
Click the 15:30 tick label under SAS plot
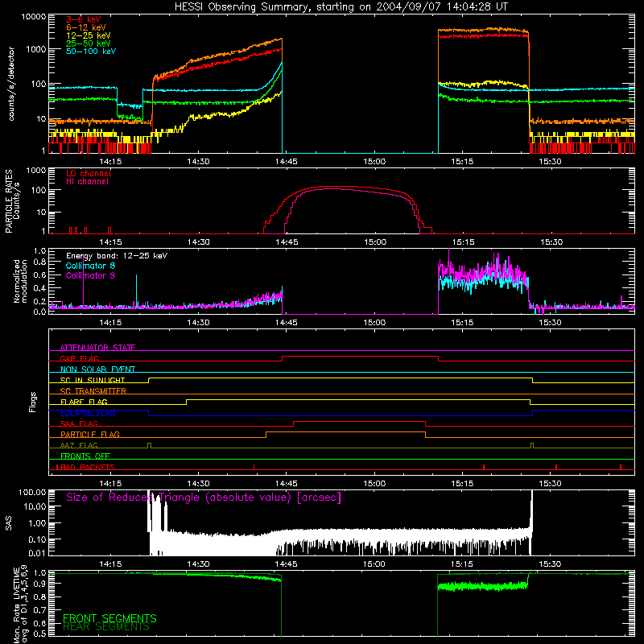pos(550,564)
